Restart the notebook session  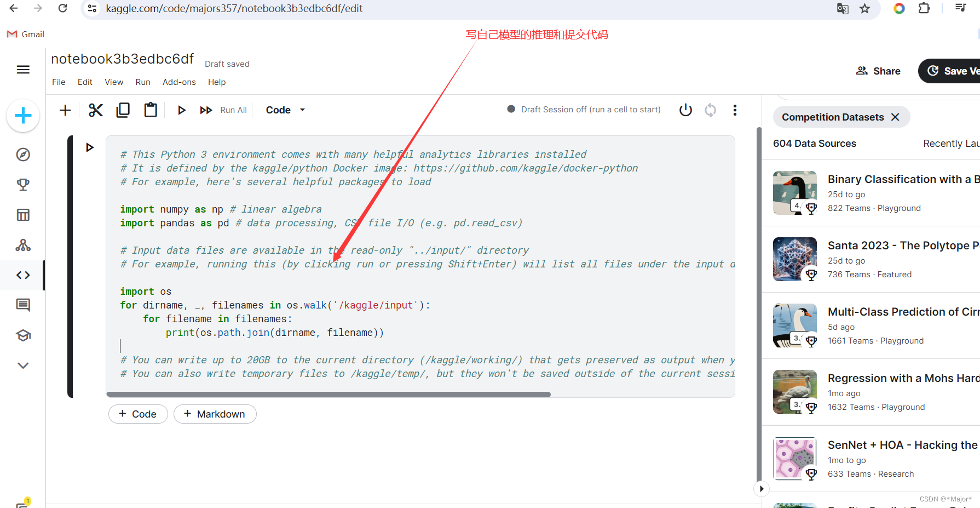710,110
